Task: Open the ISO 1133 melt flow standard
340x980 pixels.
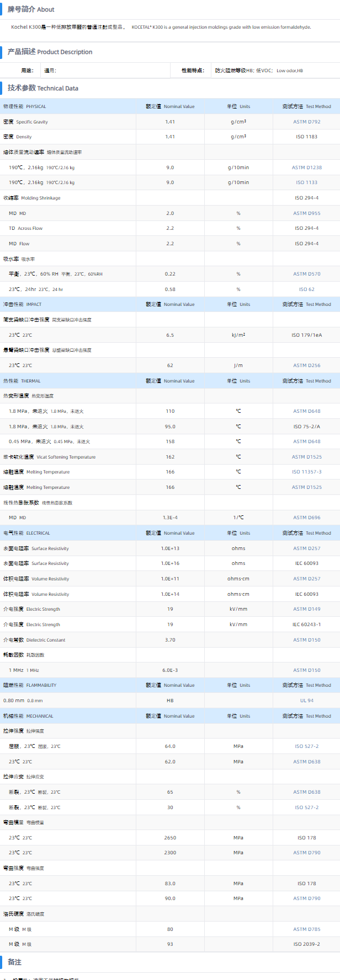Action: click(x=306, y=182)
